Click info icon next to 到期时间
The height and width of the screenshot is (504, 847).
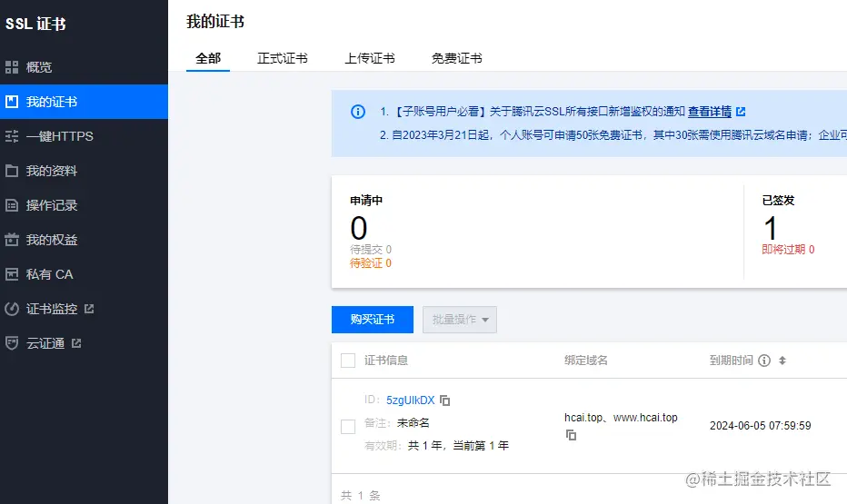[764, 361]
